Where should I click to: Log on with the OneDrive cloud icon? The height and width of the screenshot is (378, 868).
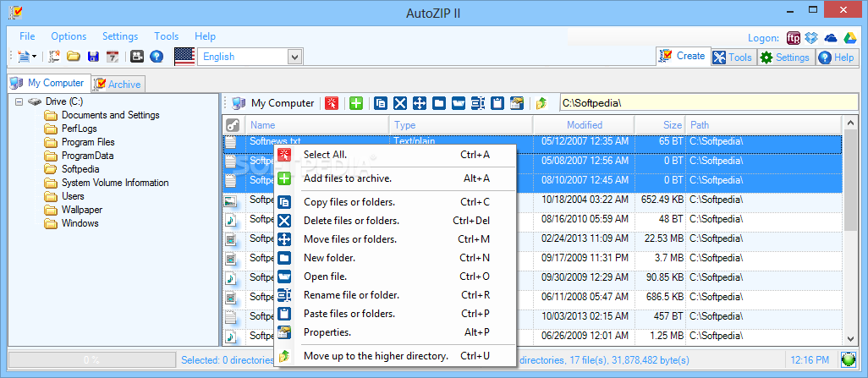(x=831, y=38)
